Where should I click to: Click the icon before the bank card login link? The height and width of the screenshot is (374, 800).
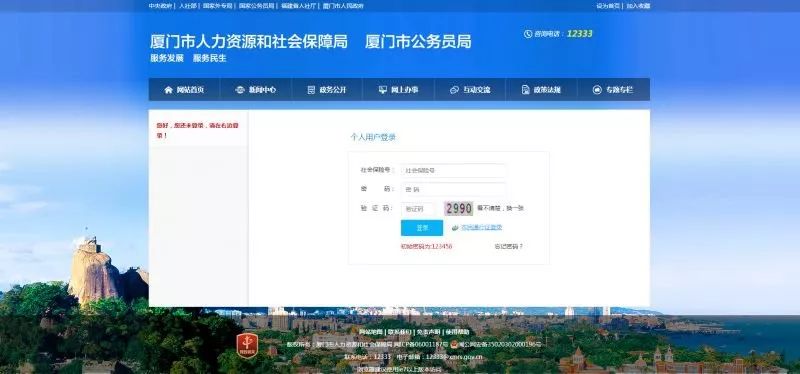coord(455,228)
